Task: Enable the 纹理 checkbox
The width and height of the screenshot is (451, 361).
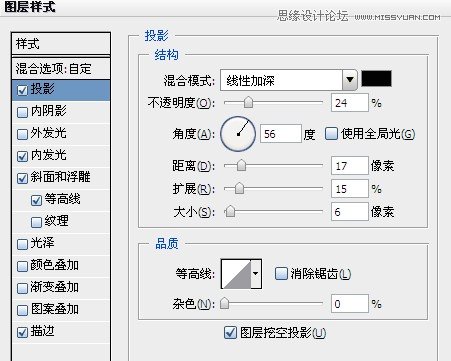Action: (36, 222)
